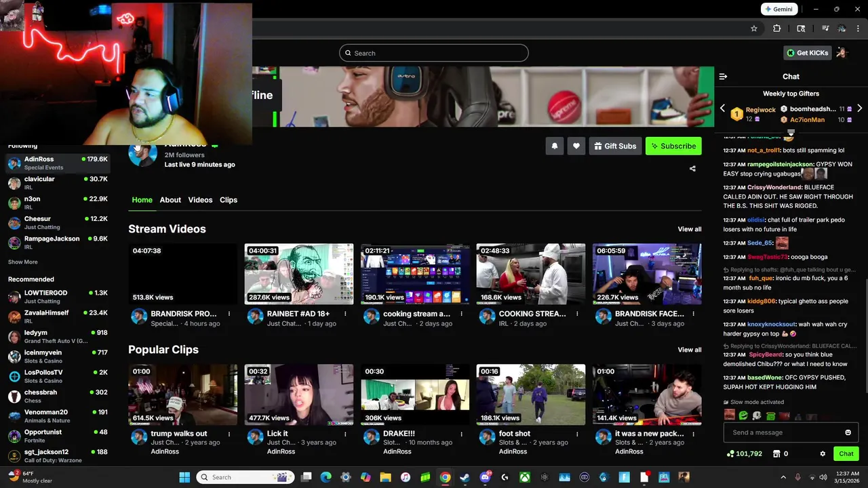
Task: Click the green Subscribe button
Action: tap(673, 146)
